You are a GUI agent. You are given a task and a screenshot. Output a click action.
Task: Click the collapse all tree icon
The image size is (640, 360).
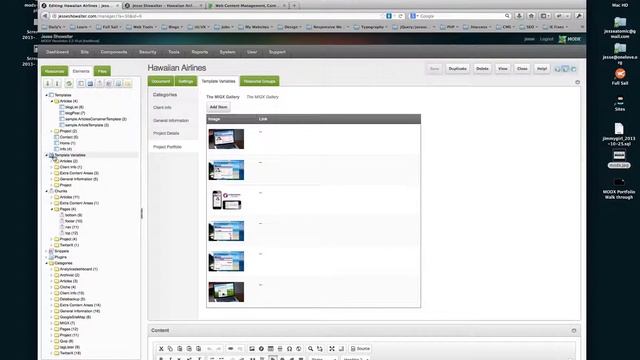(57, 83)
